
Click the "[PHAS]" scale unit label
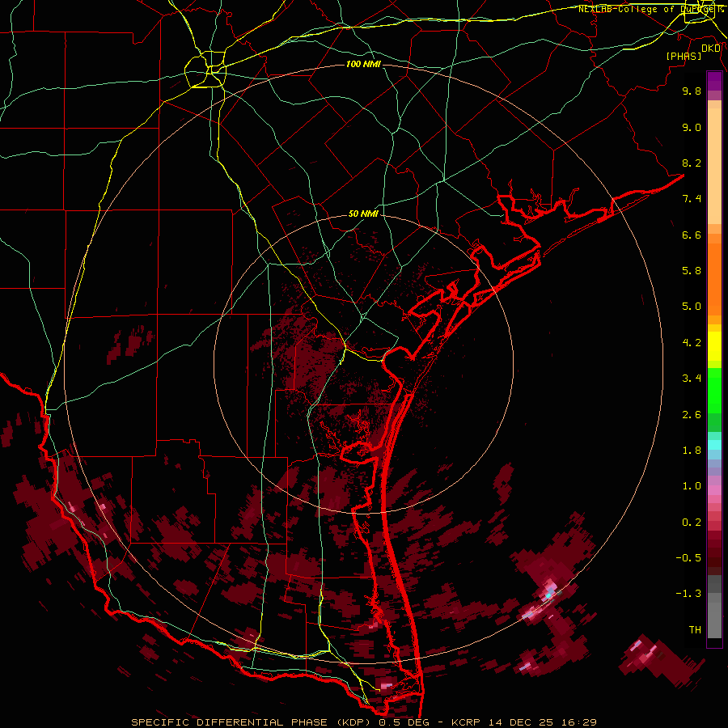click(x=684, y=56)
